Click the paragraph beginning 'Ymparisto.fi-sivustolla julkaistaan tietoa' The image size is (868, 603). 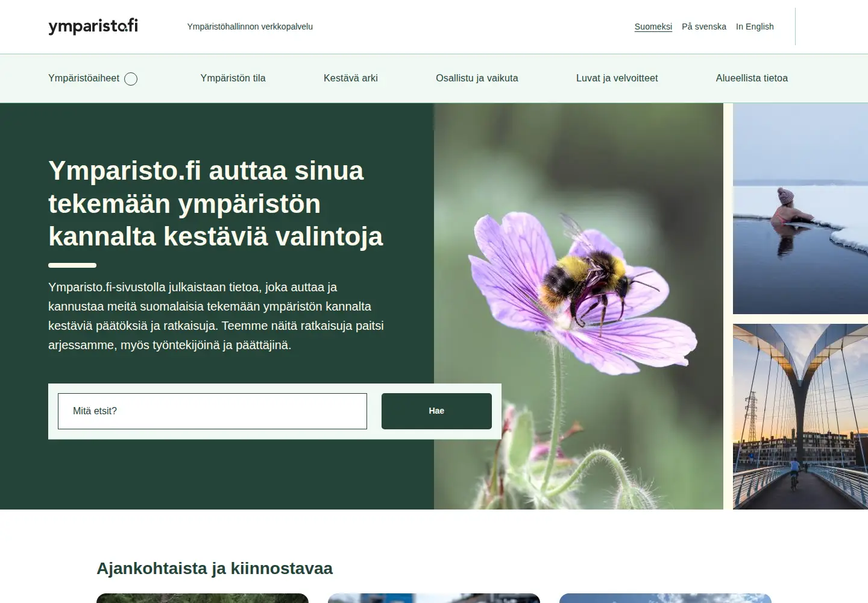coord(216,316)
